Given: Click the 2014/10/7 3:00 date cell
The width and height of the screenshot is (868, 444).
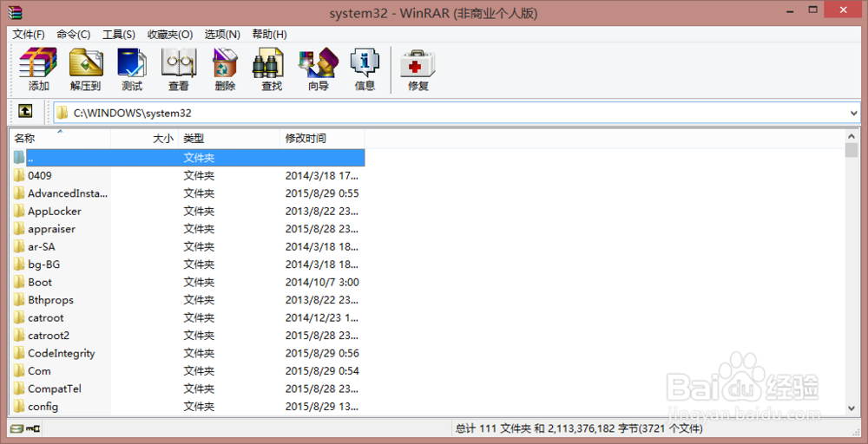Looking at the screenshot, I should [x=322, y=282].
